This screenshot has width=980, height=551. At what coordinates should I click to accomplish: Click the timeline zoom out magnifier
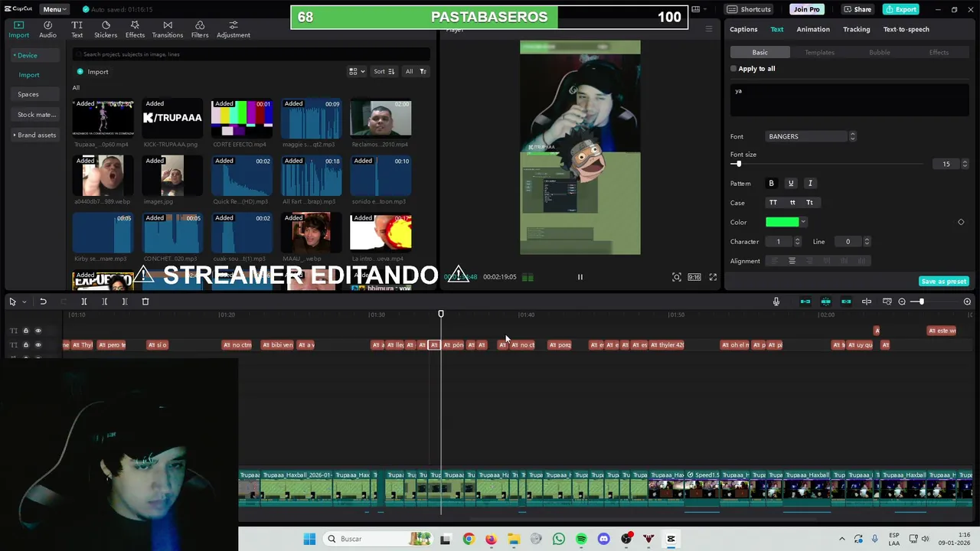tap(902, 302)
